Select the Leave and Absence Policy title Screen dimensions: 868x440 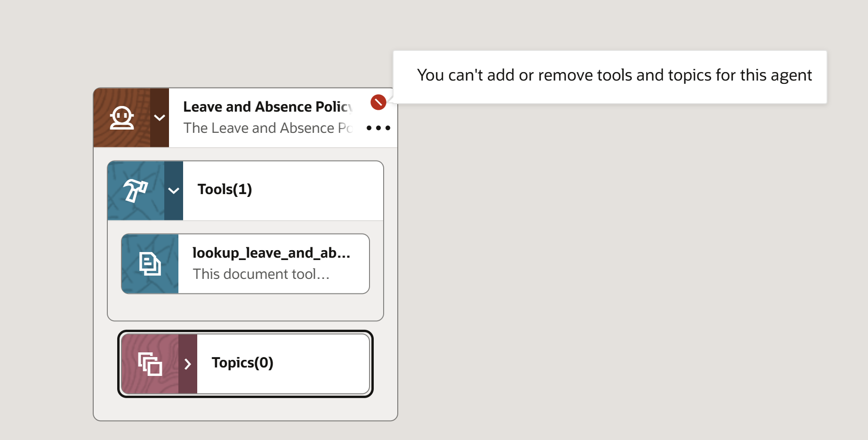click(x=268, y=107)
